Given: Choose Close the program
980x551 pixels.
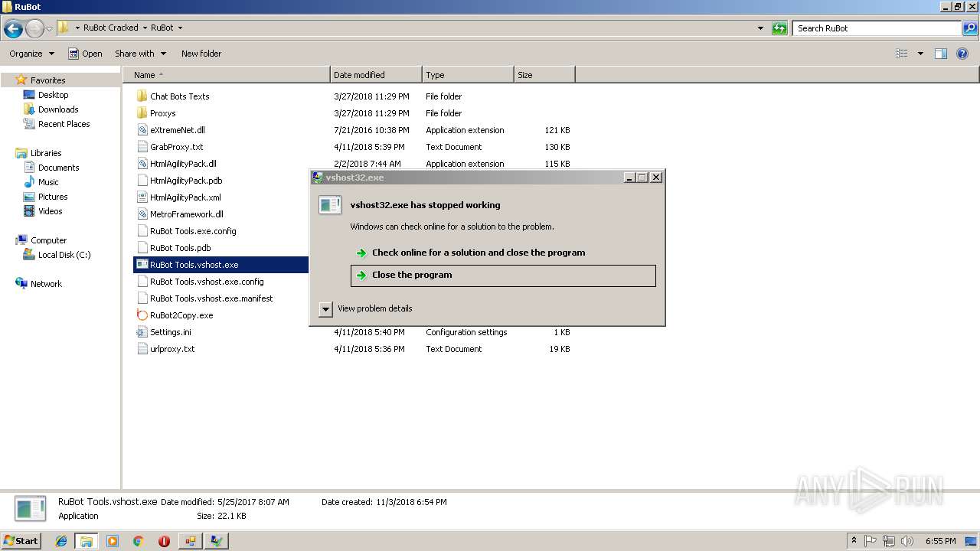Looking at the screenshot, I should coord(503,275).
